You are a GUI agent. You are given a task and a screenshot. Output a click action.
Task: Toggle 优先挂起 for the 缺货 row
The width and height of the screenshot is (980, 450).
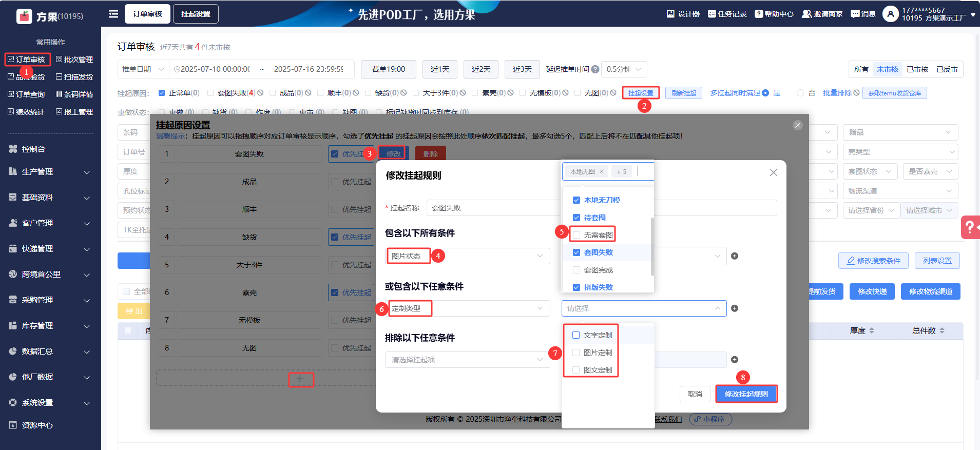(335, 237)
